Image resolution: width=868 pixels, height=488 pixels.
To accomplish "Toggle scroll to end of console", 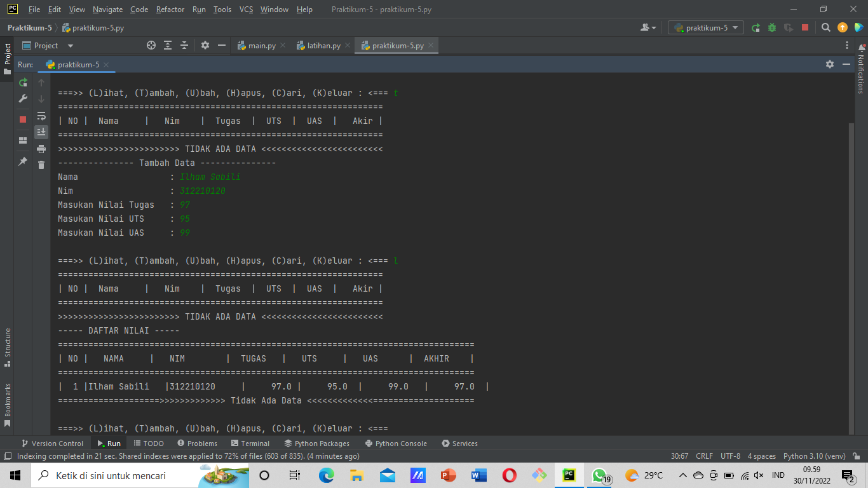I will point(41,132).
